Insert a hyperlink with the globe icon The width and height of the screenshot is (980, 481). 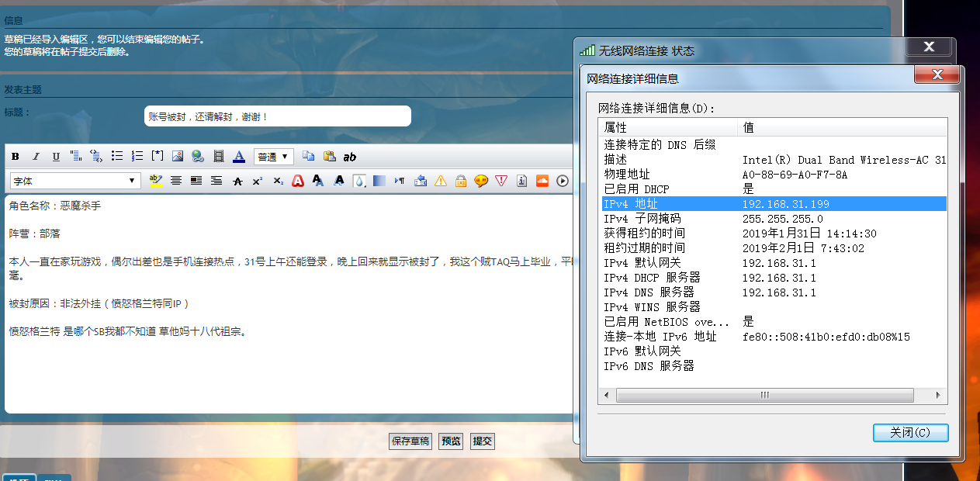click(198, 157)
